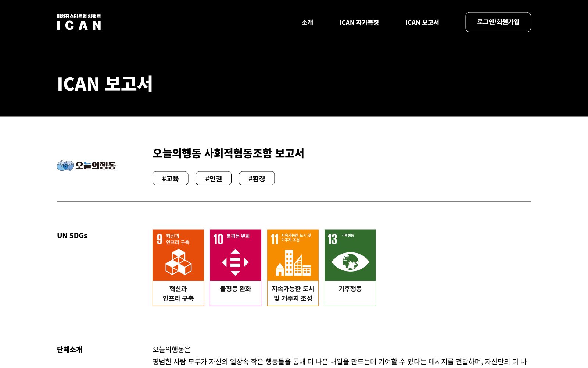Click the ICAN 보고서 page heading
588x368 pixels.
coord(105,84)
